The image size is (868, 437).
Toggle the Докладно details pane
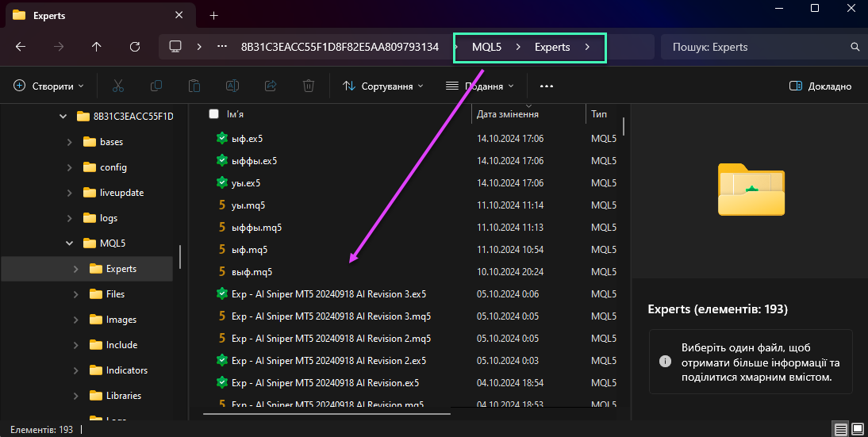point(820,86)
